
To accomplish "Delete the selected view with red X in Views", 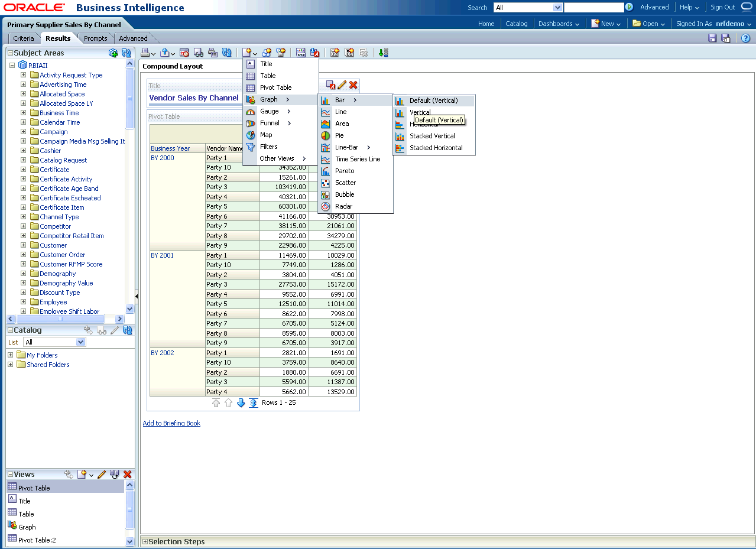I will pos(127,475).
